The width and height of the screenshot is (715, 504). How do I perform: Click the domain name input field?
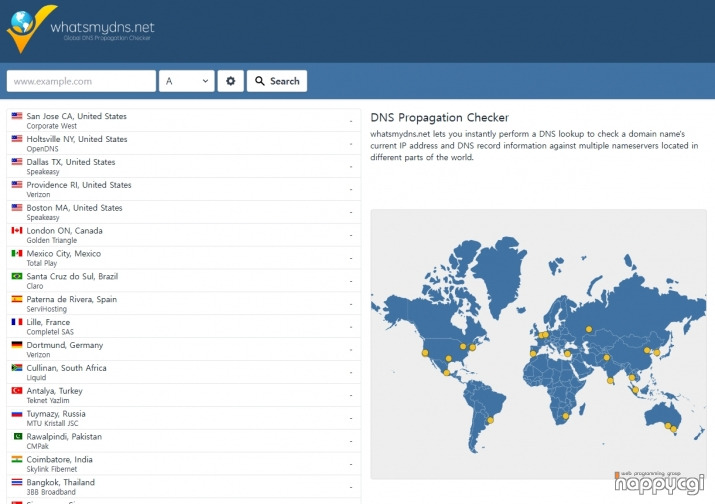(x=81, y=81)
